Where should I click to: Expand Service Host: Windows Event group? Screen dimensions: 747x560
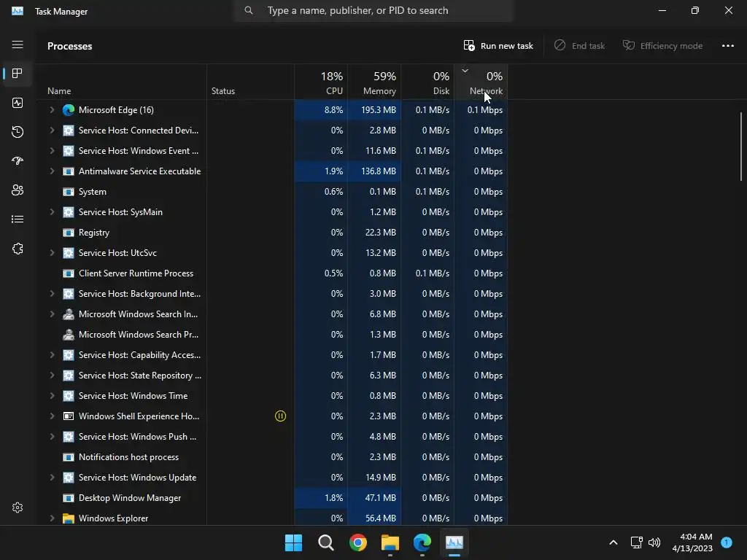tap(52, 151)
